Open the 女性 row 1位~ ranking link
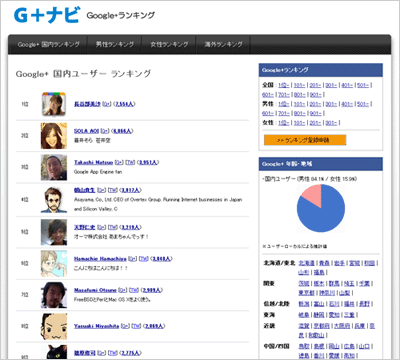This screenshot has height=360, width=400. coord(284,123)
